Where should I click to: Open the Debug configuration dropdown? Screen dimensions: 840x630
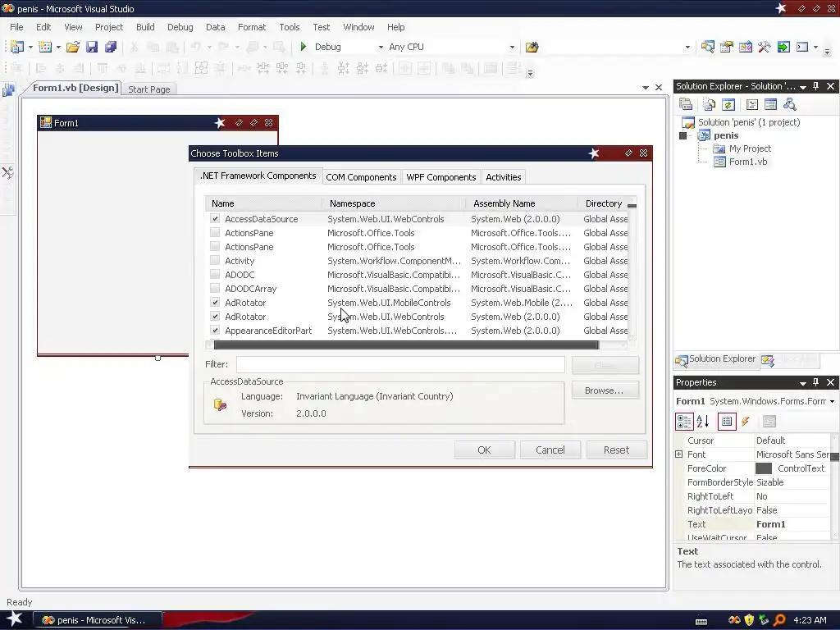(x=381, y=47)
